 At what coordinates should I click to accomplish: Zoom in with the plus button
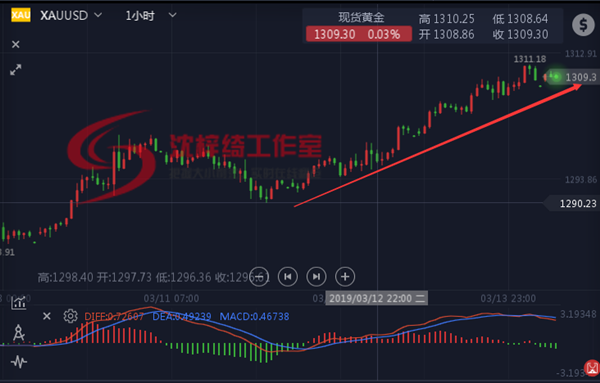345,277
